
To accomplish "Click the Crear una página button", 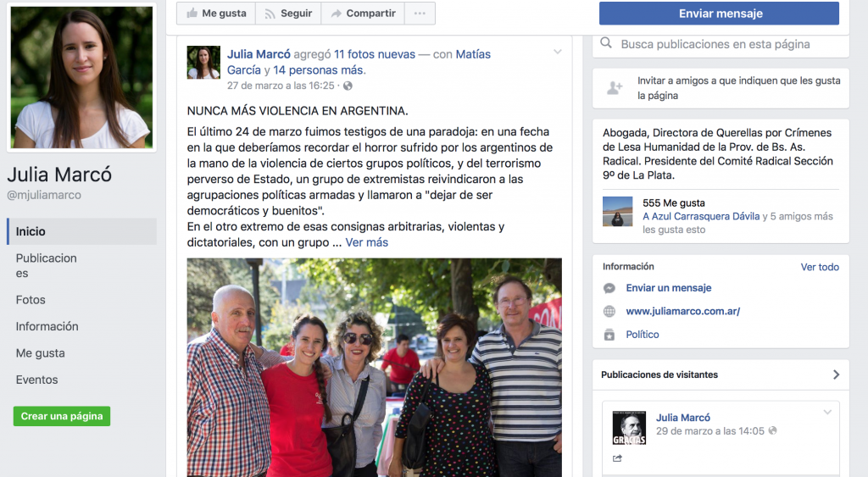I will click(x=62, y=416).
